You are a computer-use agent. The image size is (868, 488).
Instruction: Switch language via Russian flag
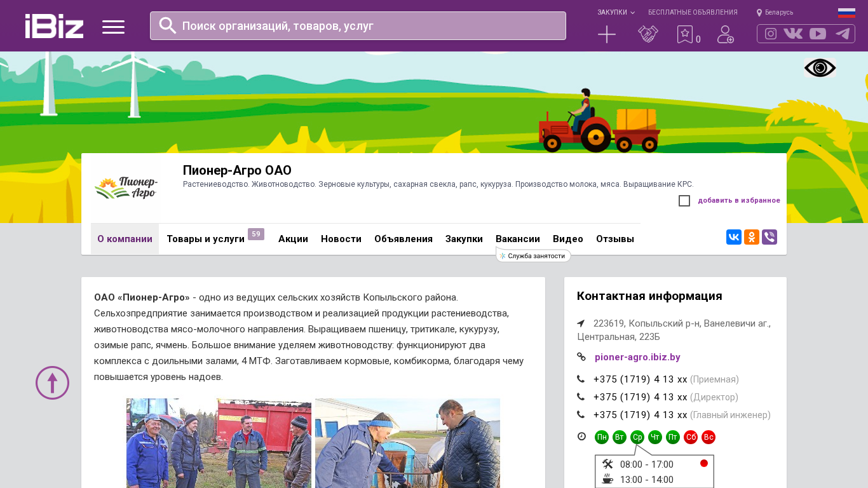coord(846,13)
